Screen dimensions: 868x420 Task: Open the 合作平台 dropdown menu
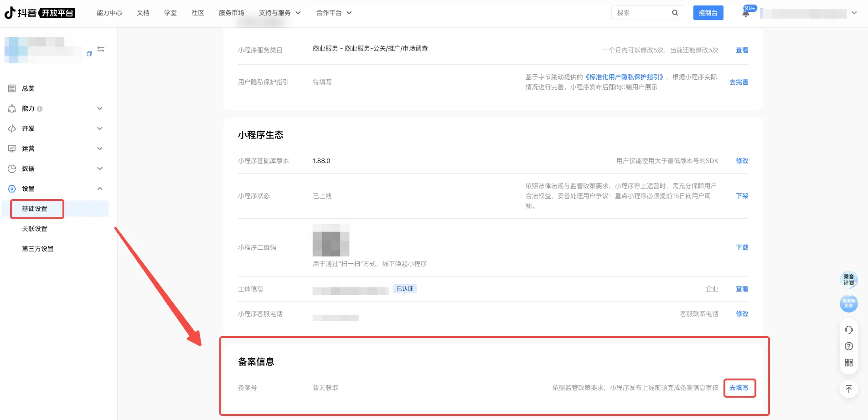[334, 13]
